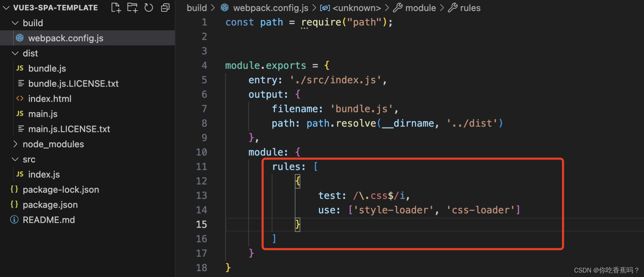Click the 'css-loader' string
Screen dimensions: 644x277
point(480,210)
